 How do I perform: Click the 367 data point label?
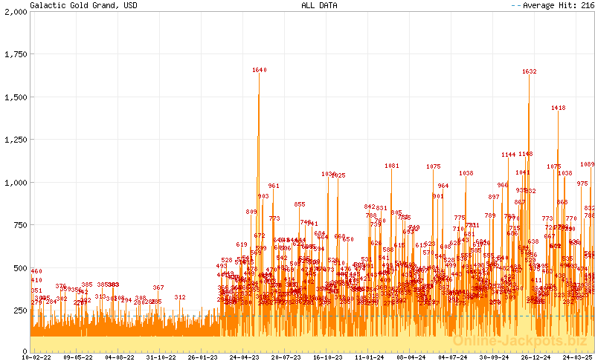click(158, 287)
